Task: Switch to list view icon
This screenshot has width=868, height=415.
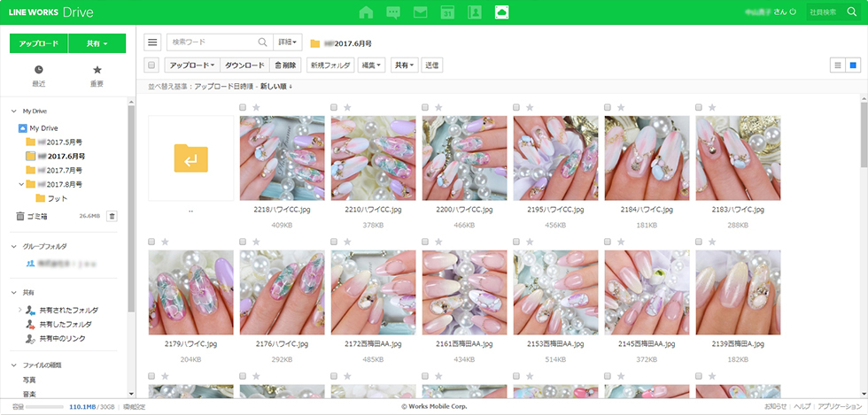Action: (x=838, y=65)
